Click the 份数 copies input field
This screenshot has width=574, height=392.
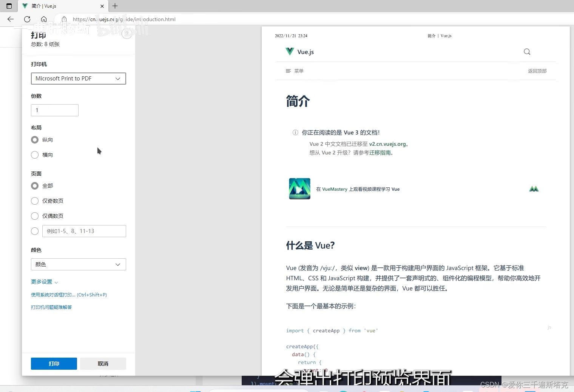pyautogui.click(x=54, y=110)
